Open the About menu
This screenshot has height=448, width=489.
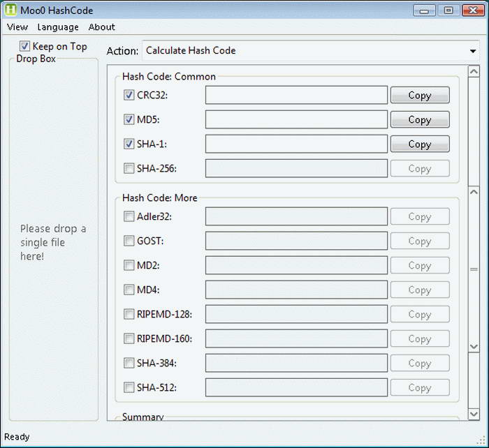pyautogui.click(x=102, y=27)
